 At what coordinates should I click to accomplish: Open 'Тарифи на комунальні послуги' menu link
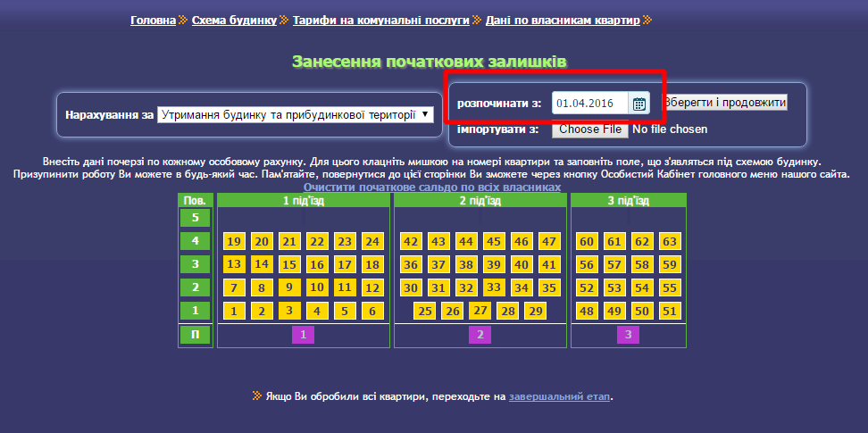click(381, 20)
